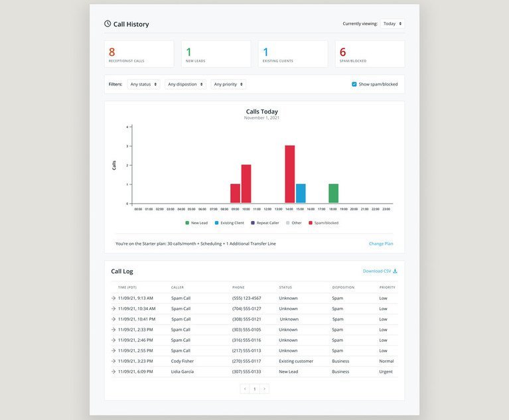Image resolution: width=509 pixels, height=420 pixels.
Task: Click the Change Plan link
Action: (x=381, y=244)
